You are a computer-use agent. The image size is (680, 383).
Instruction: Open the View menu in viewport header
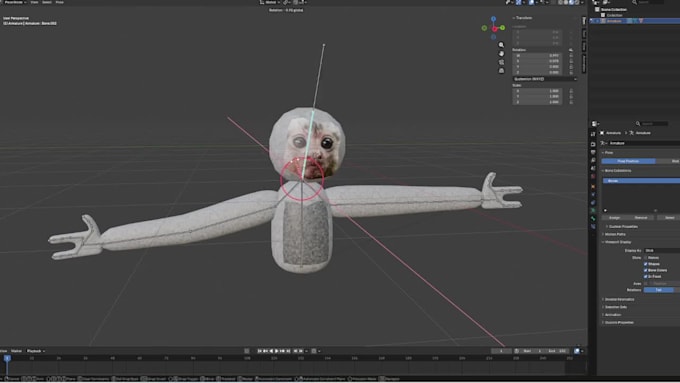[x=34, y=2]
